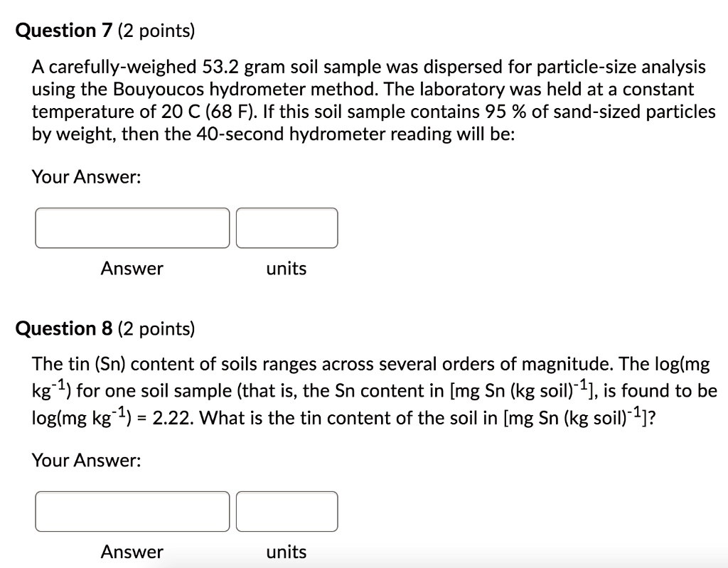The height and width of the screenshot is (568, 728).
Task: Select the Question 7 heading text
Action: tap(63, 30)
